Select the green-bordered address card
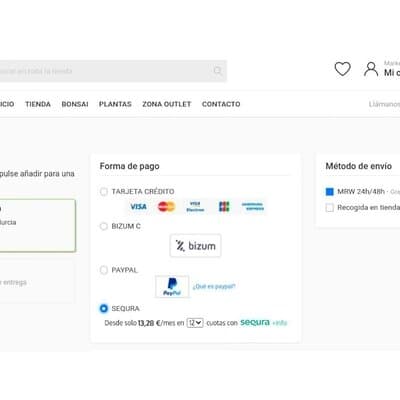This screenshot has height=400, width=400. pos(38,226)
